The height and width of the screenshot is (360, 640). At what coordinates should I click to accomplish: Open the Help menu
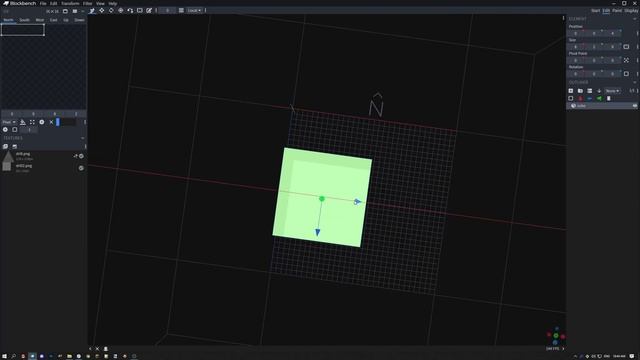[113, 3]
